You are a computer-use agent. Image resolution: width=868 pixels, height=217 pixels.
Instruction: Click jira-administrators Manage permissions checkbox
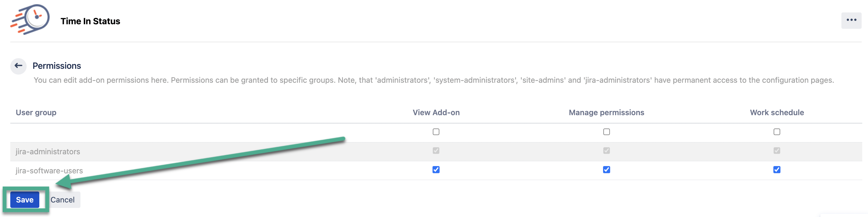coord(606,151)
